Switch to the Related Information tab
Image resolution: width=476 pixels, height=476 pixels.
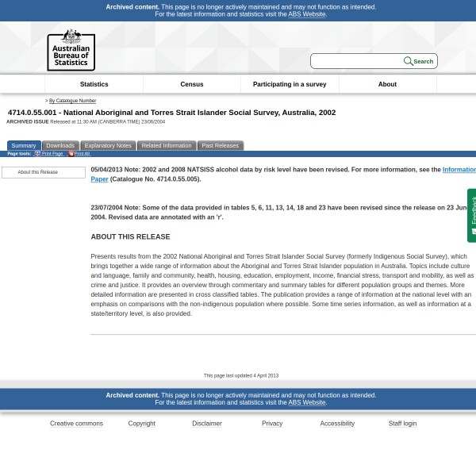[x=167, y=145]
